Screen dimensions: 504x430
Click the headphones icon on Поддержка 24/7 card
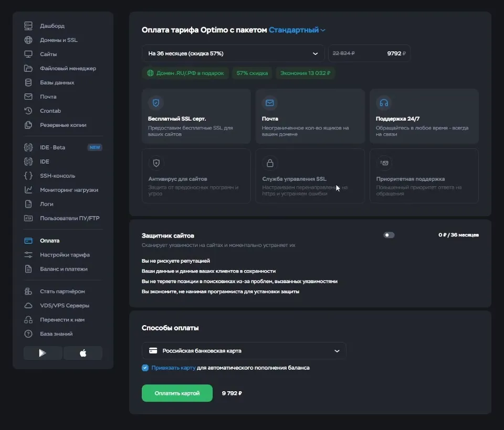point(384,103)
